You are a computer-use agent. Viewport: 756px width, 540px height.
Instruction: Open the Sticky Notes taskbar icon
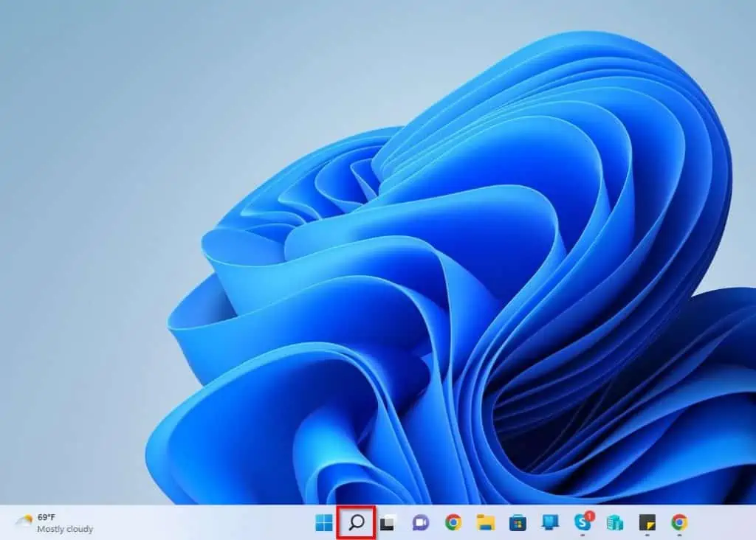click(647, 523)
